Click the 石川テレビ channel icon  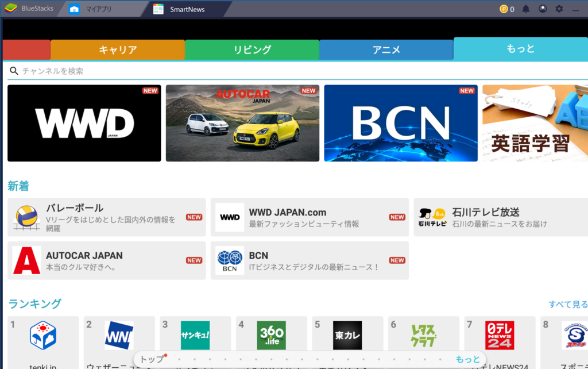click(x=432, y=217)
